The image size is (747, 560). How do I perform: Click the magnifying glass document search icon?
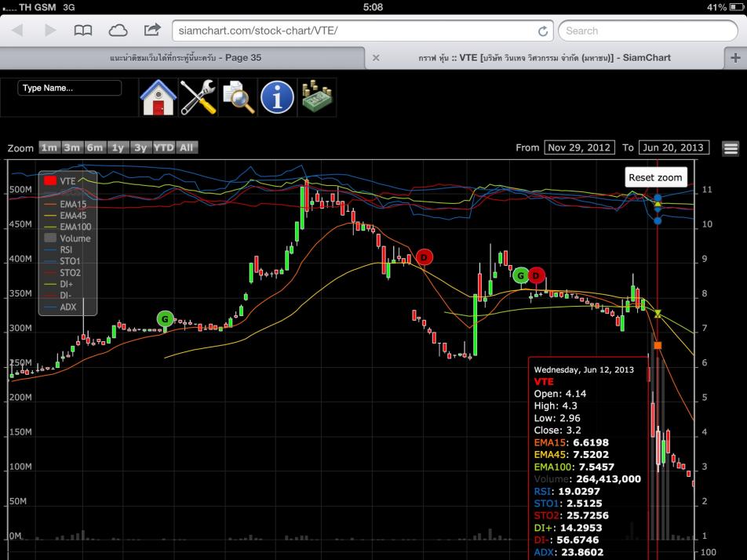(x=238, y=97)
